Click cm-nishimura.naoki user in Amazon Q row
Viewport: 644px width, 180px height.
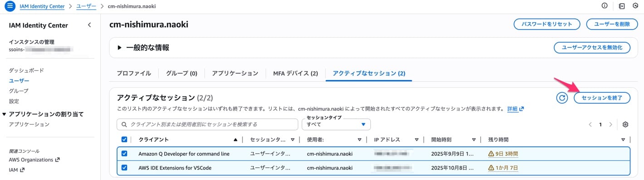tap(329, 154)
